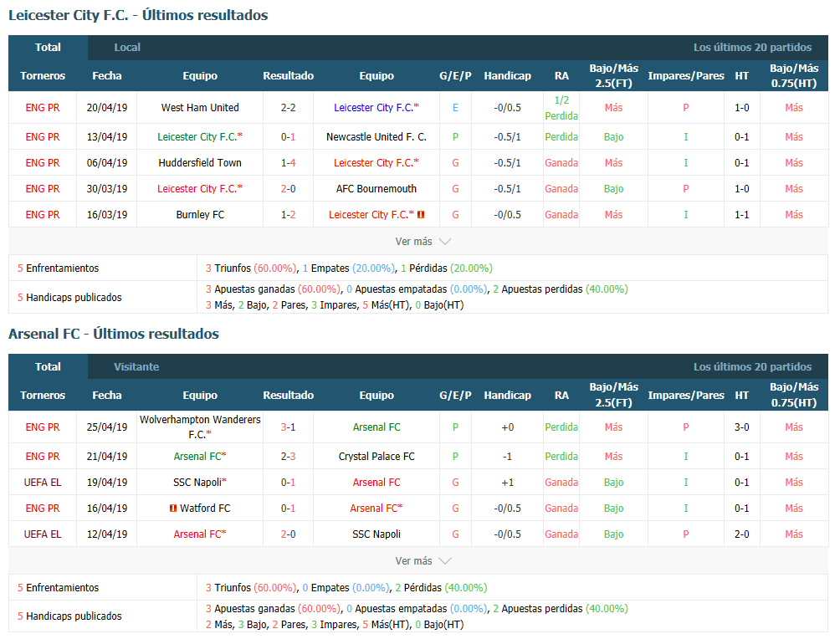Click Arsenal FC in the 16/04/19 row

374,509
